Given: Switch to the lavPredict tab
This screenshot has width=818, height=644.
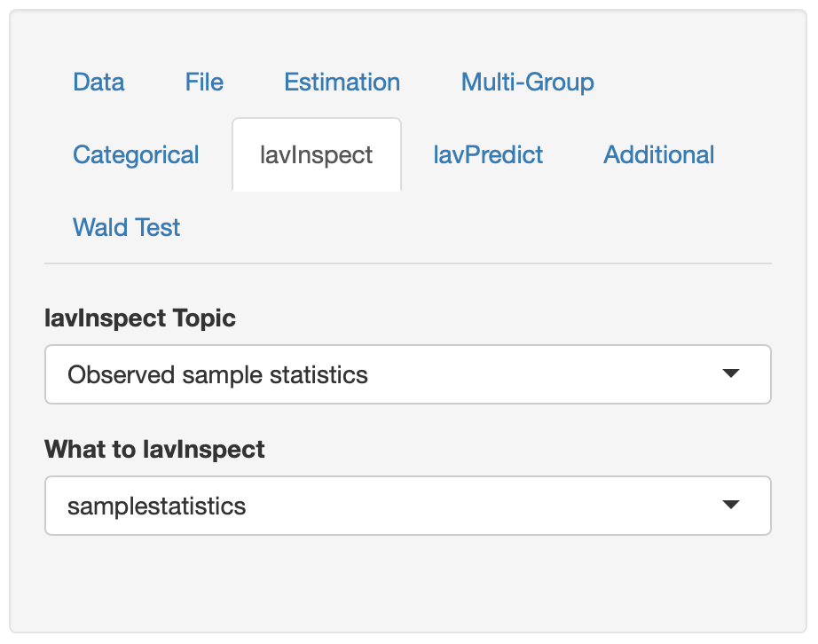Looking at the screenshot, I should (488, 155).
